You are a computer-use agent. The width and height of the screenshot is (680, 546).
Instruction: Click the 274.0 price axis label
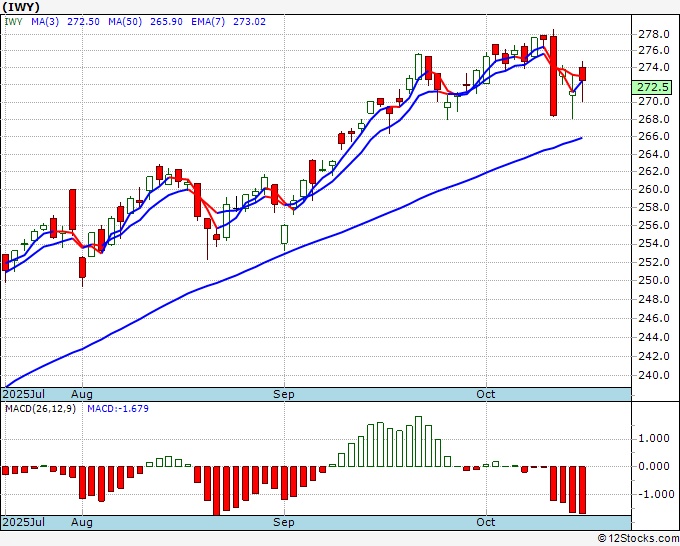(x=654, y=67)
